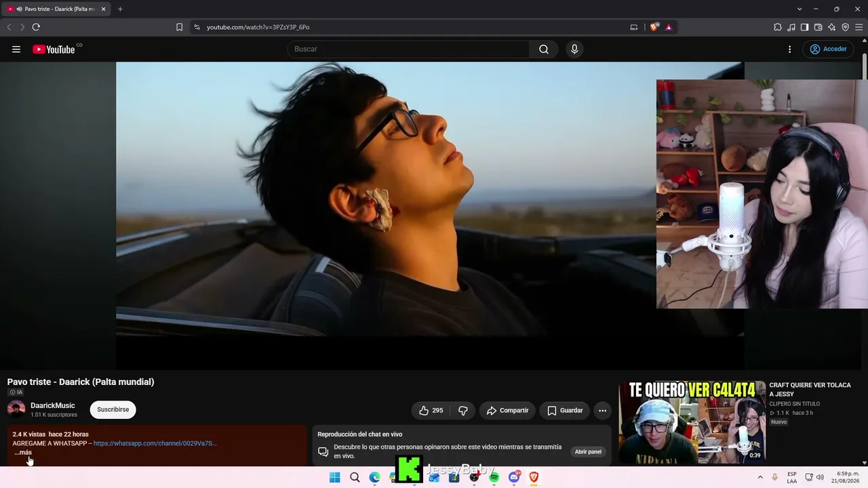Click the search magnifier button on YouTube
The width and height of the screenshot is (868, 488).
click(x=544, y=49)
